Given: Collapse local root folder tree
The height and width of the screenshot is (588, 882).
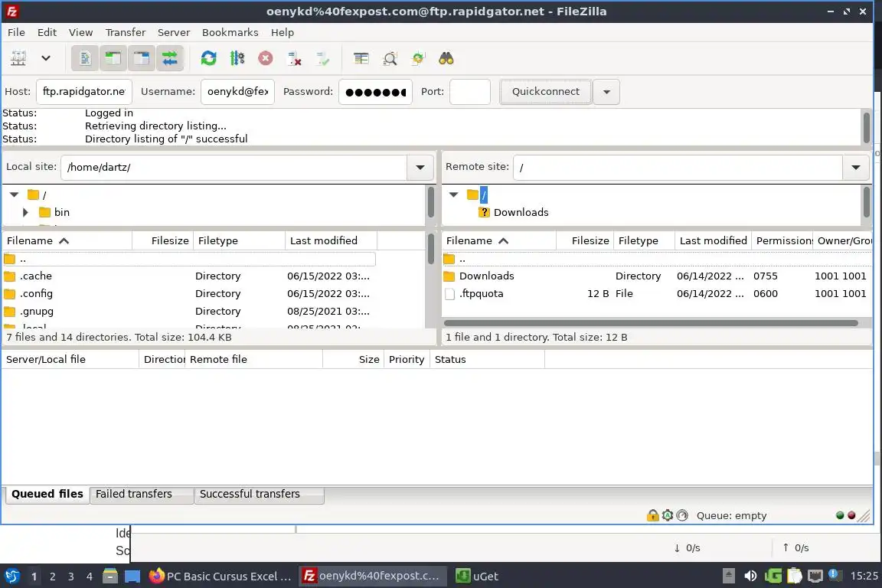Looking at the screenshot, I should pos(14,194).
